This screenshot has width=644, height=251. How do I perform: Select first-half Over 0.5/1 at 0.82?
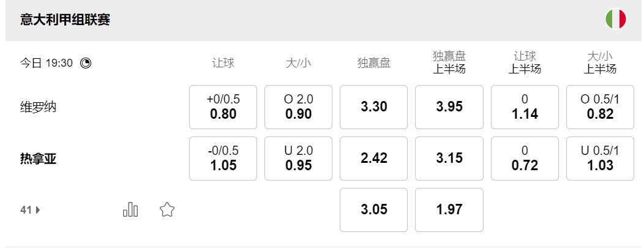(600, 107)
